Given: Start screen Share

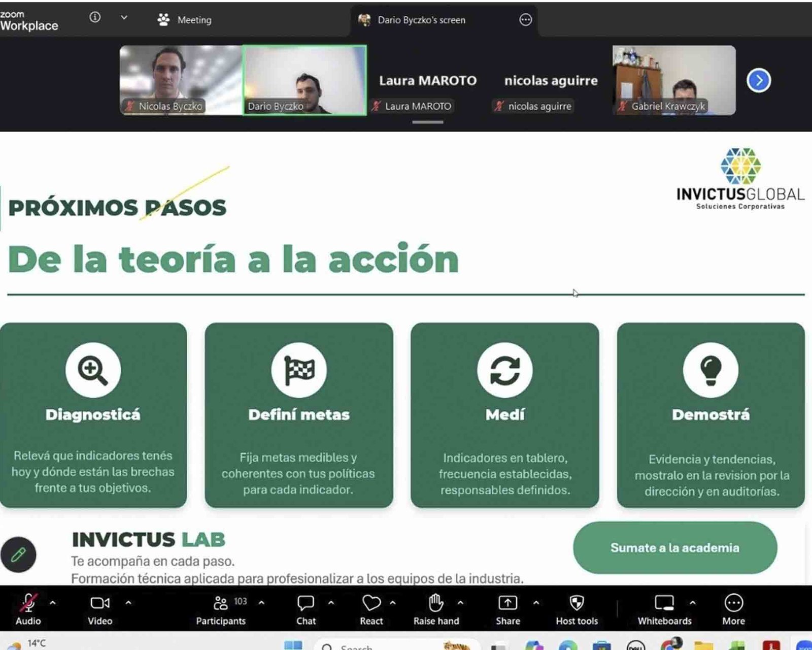Looking at the screenshot, I should click(508, 609).
